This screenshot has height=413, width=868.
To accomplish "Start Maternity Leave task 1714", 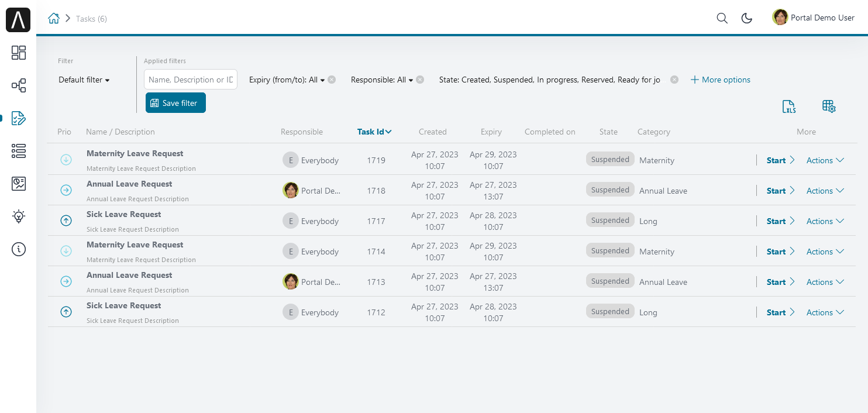I will pos(780,252).
